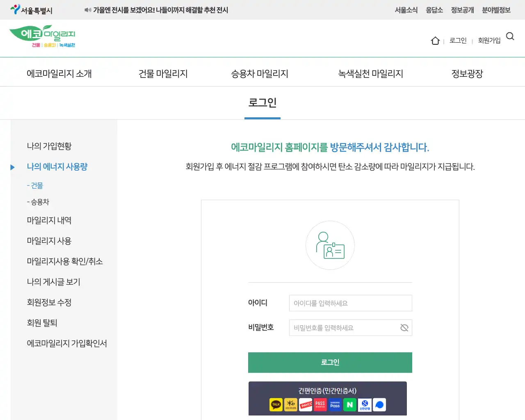Choose Samsung Pass authentication
This screenshot has height=420, width=525.
335,405
